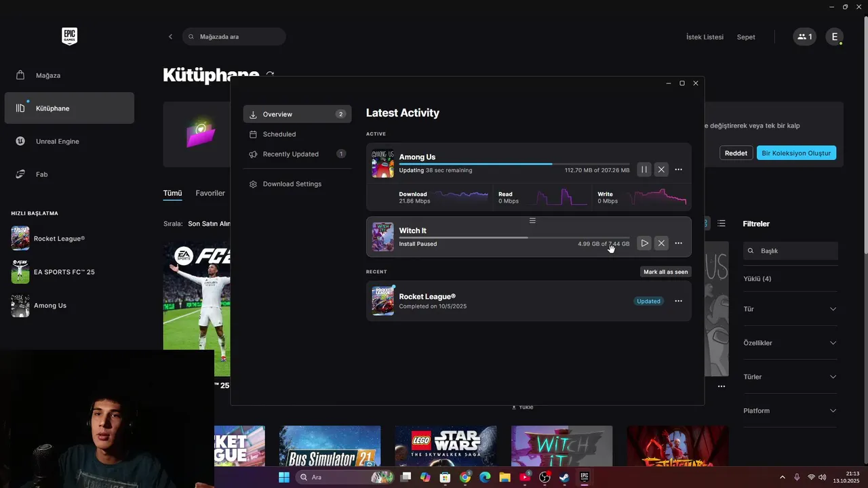Image resolution: width=868 pixels, height=488 pixels.
Task: Click the Updated badge for Rocket League
Action: tap(648, 301)
